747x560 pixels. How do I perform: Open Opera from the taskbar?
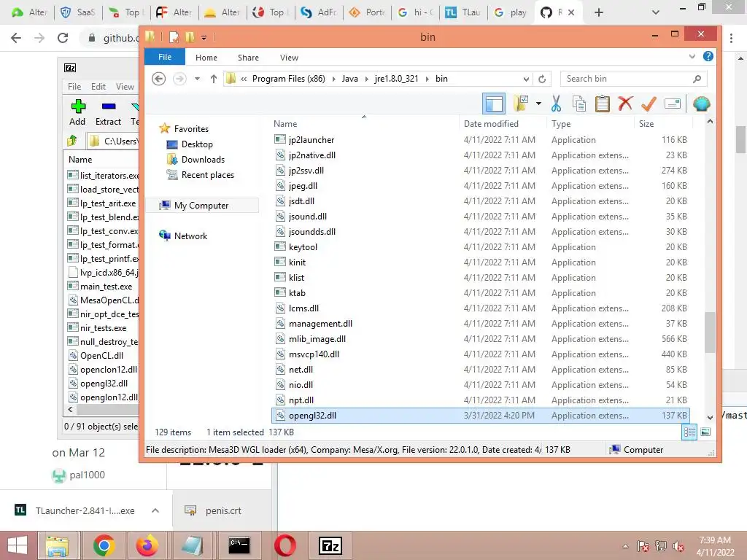point(285,545)
